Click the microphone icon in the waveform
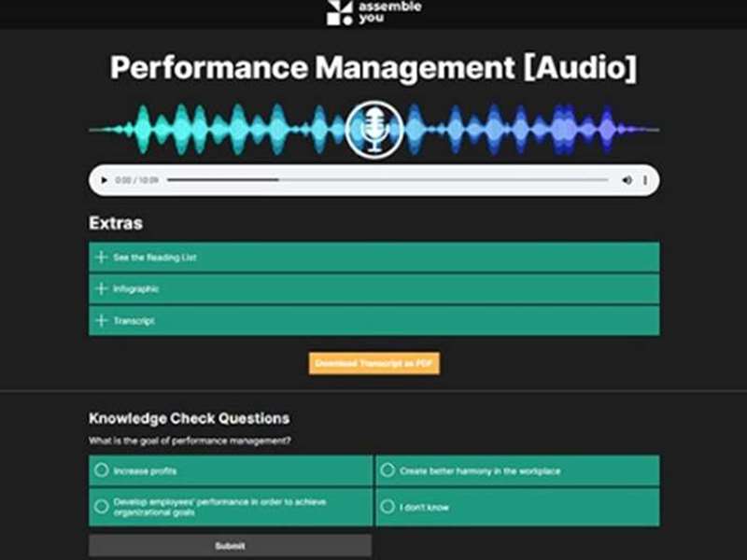 [x=373, y=129]
